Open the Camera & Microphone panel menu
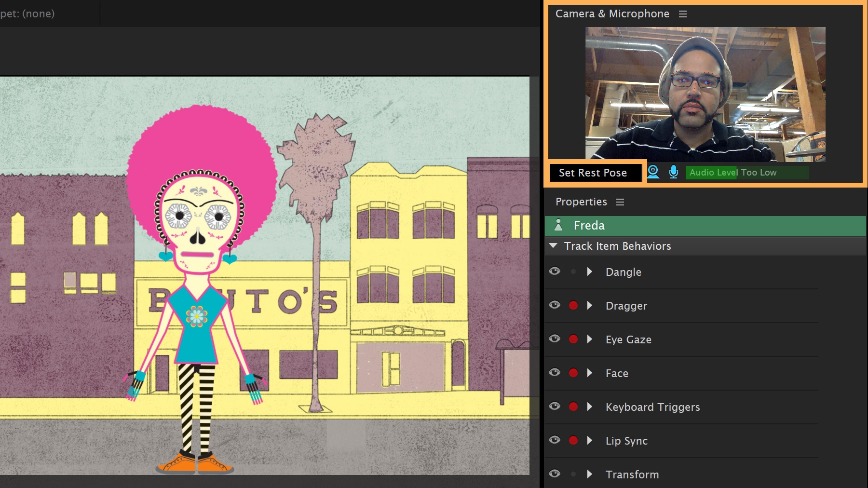 (683, 14)
